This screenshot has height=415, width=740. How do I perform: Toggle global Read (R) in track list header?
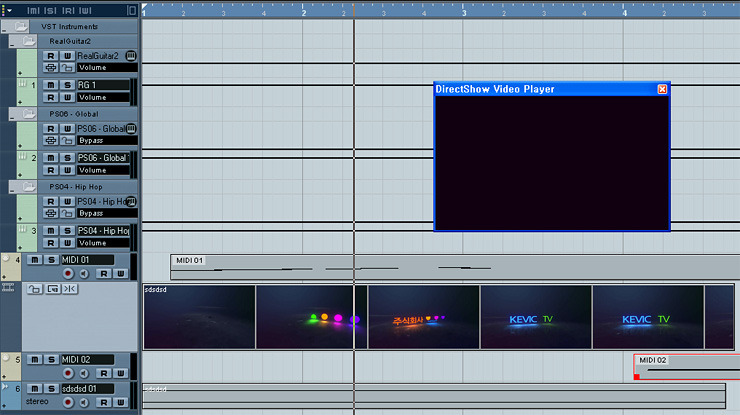click(x=68, y=10)
